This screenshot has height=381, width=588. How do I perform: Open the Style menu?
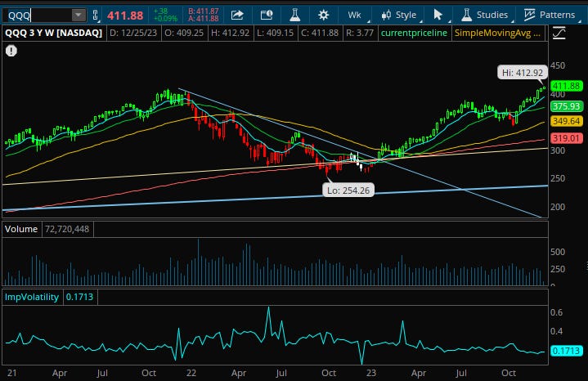(x=400, y=15)
